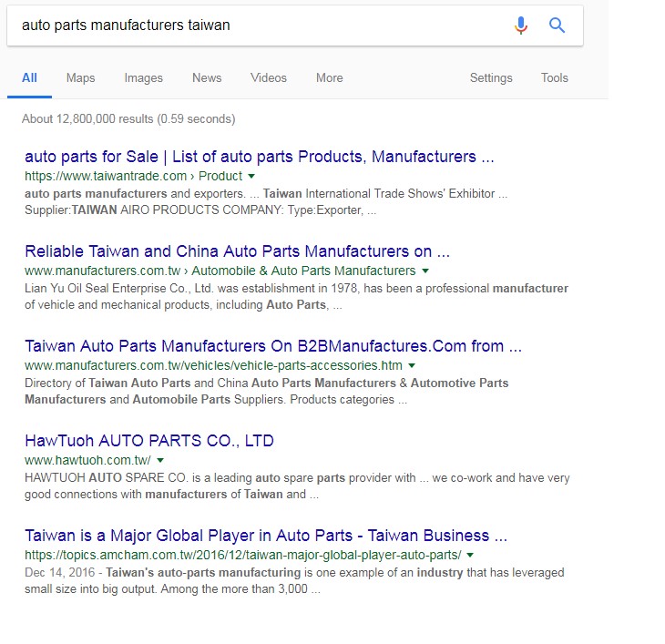Screen dimensions: 665x644
Task: Switch to the Maps tab
Action: pyautogui.click(x=80, y=78)
